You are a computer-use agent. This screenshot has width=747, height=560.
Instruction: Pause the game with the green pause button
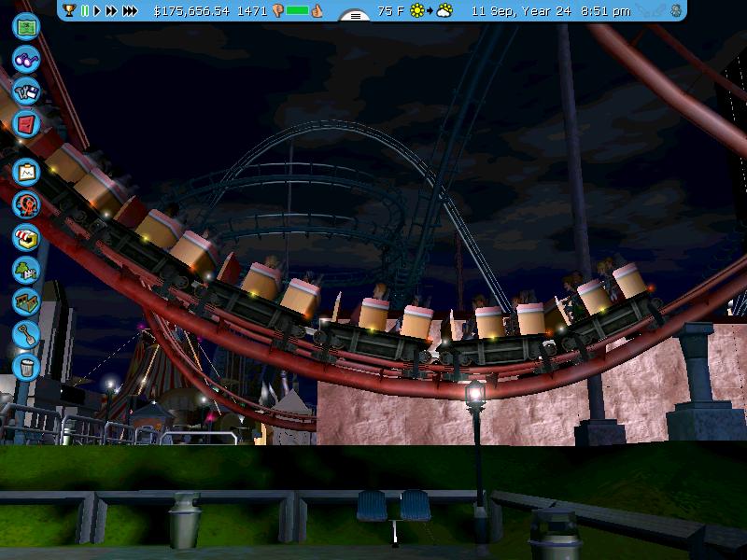85,10
